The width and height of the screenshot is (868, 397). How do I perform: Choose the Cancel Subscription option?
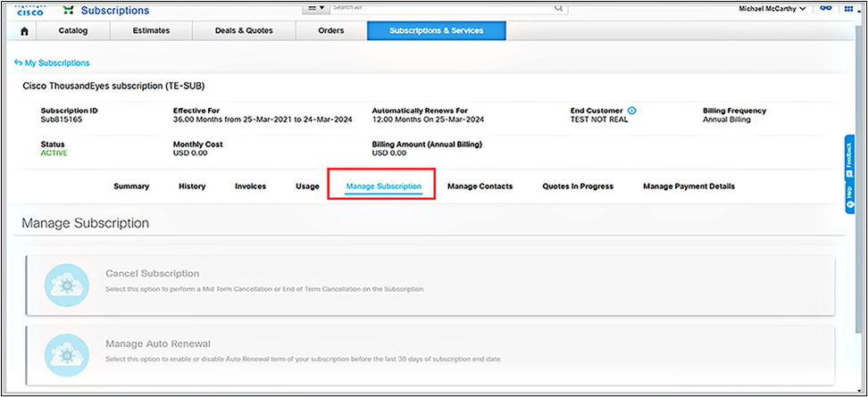click(430, 285)
